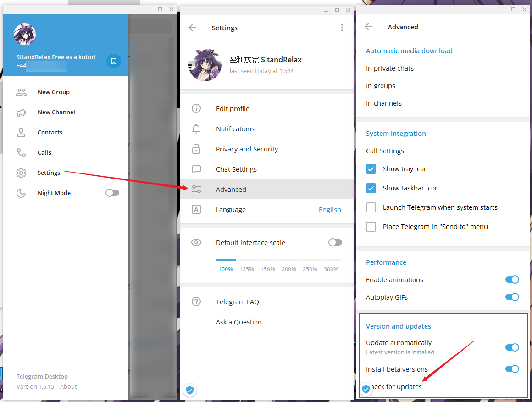Toggle Night Mode switch
Screen dimensions: 532x402
(112, 193)
